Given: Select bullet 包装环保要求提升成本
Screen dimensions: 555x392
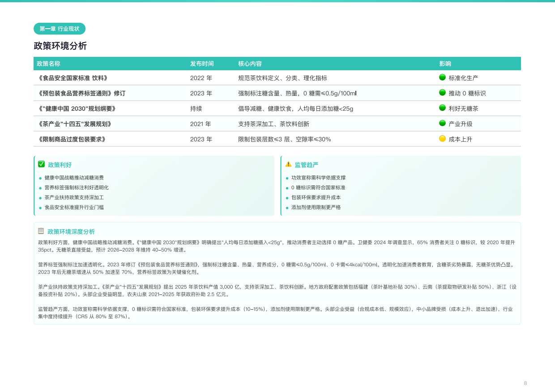Looking at the screenshot, I should 316,197.
